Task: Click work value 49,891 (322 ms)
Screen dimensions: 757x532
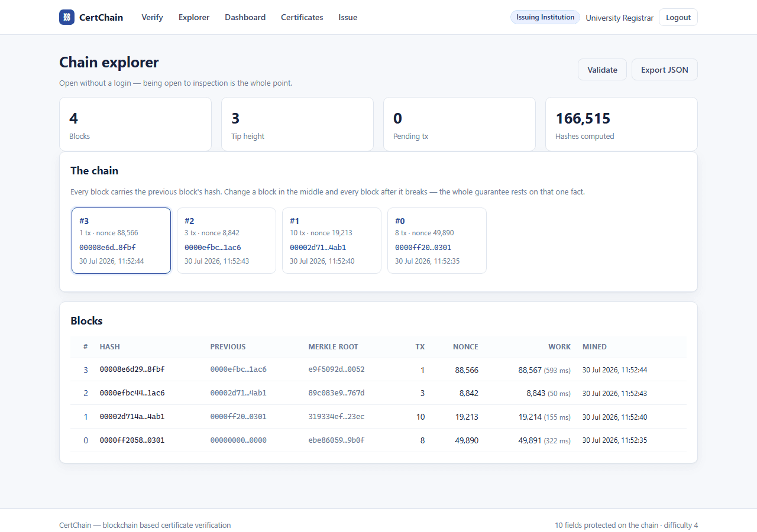Action: [x=545, y=440]
